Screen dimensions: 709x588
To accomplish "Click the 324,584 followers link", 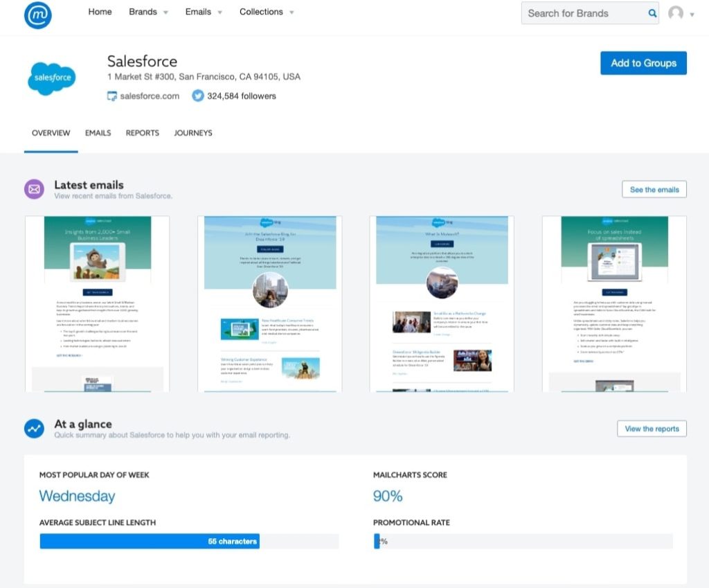I will 242,96.
